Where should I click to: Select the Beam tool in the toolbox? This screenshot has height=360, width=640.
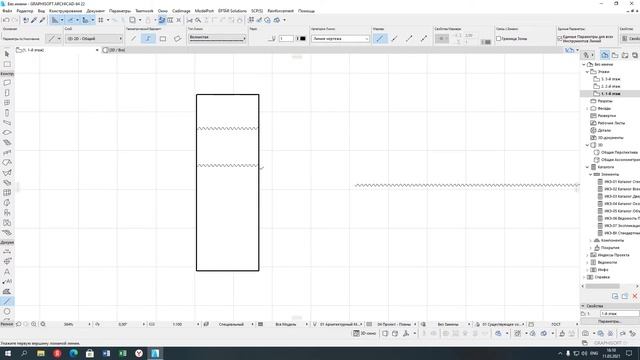pos(7,122)
